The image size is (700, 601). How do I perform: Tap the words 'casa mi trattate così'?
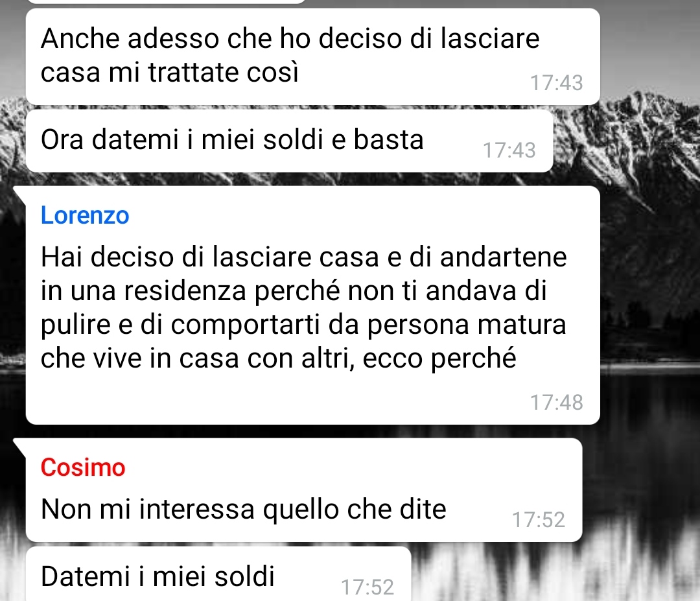[x=170, y=72]
